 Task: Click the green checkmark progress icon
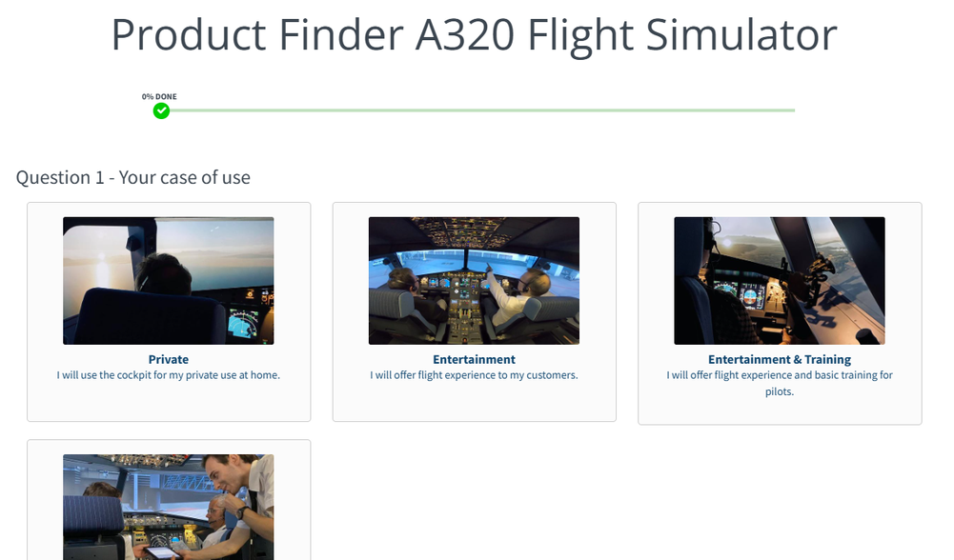click(162, 110)
